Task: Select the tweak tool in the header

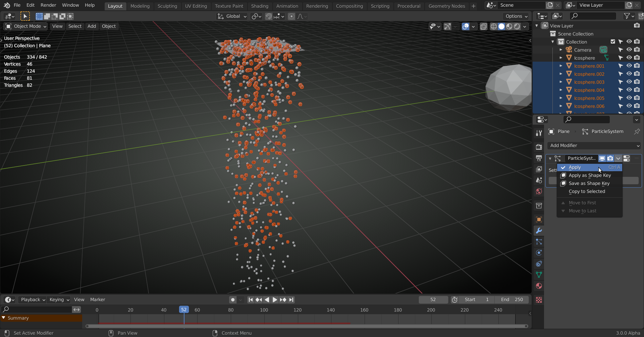Action: coord(25,16)
